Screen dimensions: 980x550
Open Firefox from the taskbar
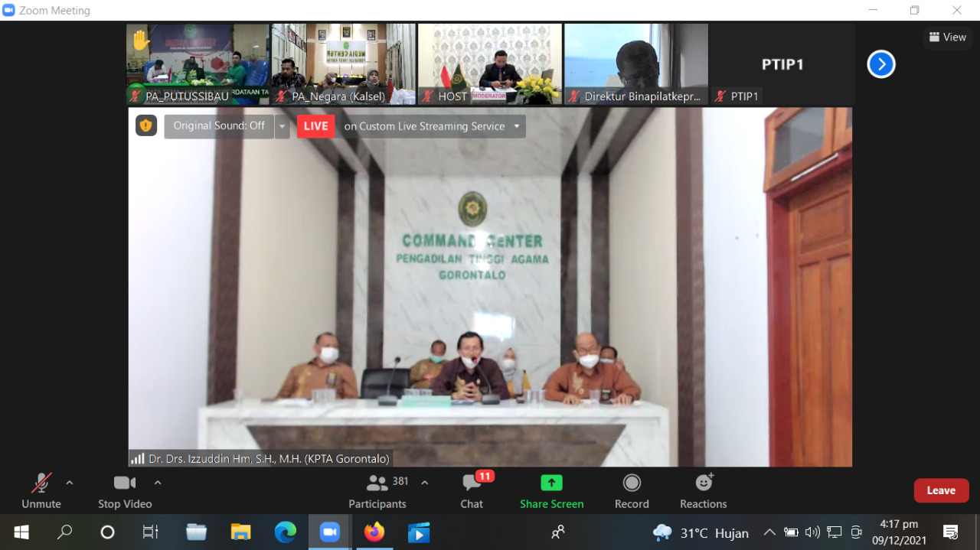tap(374, 532)
